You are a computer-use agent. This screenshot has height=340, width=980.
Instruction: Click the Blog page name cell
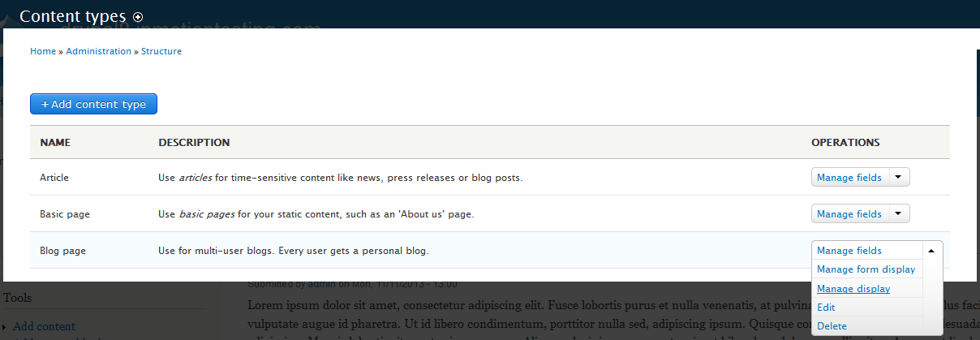pyautogui.click(x=62, y=251)
